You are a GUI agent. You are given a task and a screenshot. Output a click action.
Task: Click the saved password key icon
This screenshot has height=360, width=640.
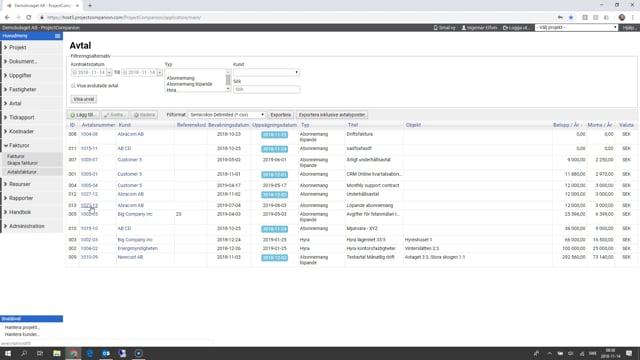560,18
